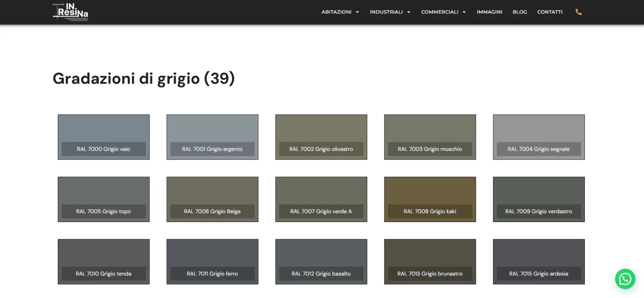Pick the RAL 7013 Grigio brunastro swatch
The image size is (644, 298).
click(430, 261)
